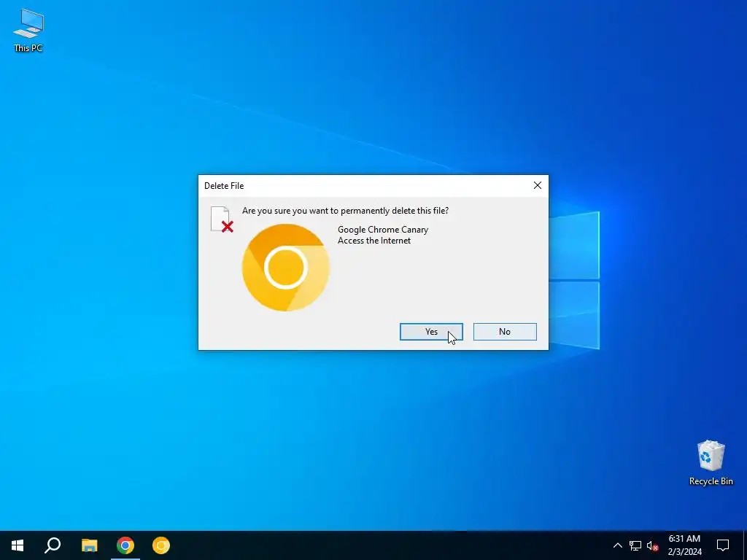Click the "Access the Internet" description text

[x=374, y=241]
